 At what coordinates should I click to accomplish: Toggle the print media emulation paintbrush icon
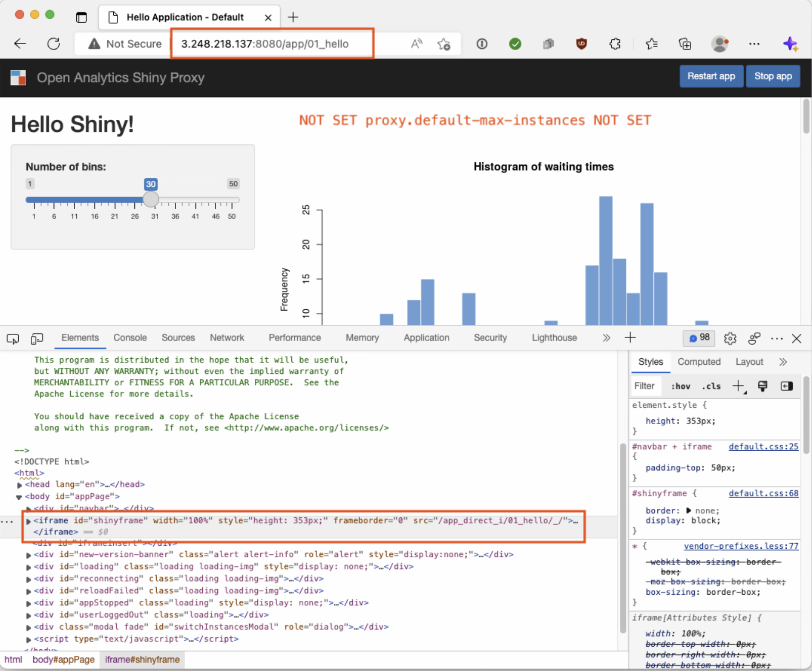[x=762, y=386]
